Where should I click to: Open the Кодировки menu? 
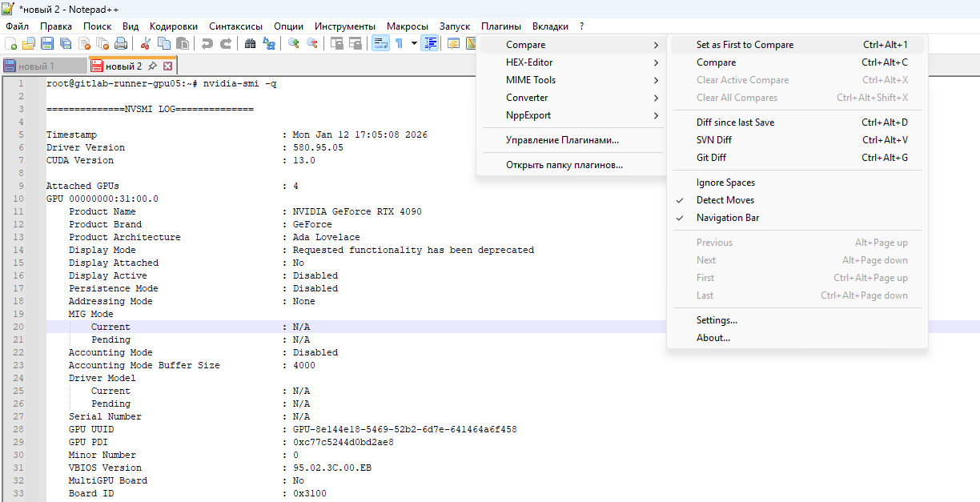(173, 26)
